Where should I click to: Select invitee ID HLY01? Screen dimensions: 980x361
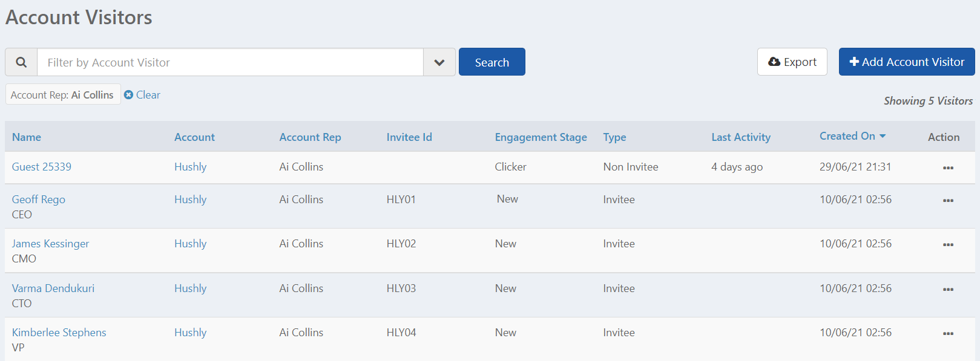(x=401, y=200)
